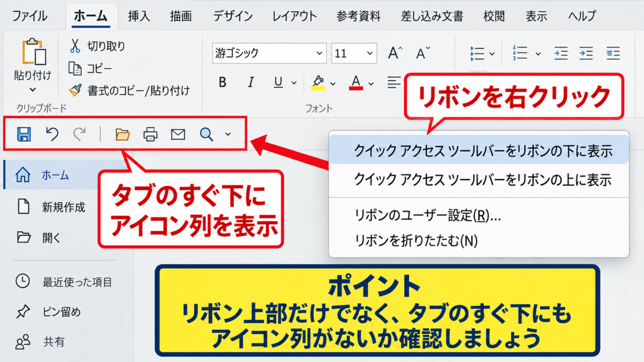Click the Email envelope icon
644x362 pixels.
[x=178, y=134]
